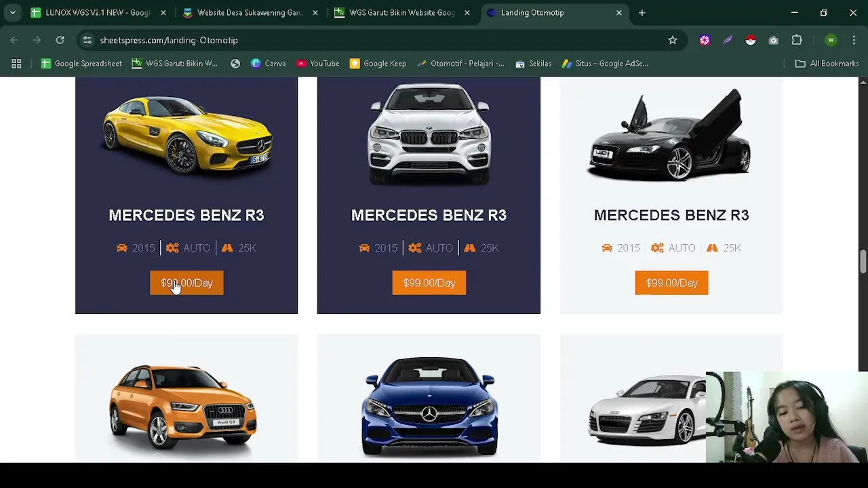Click transmission gear icon on black Audi card
Screen dimensions: 868x488
point(657,248)
